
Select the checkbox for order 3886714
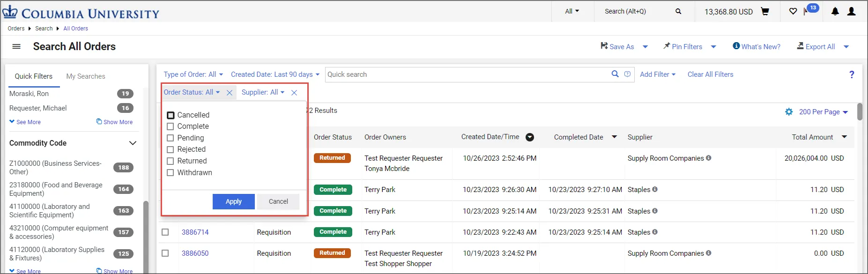pos(165,232)
